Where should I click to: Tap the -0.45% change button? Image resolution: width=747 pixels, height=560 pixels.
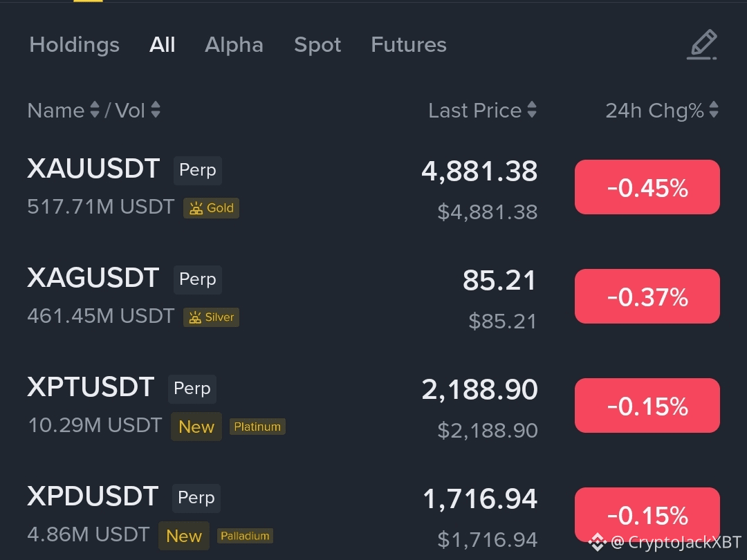point(647,187)
